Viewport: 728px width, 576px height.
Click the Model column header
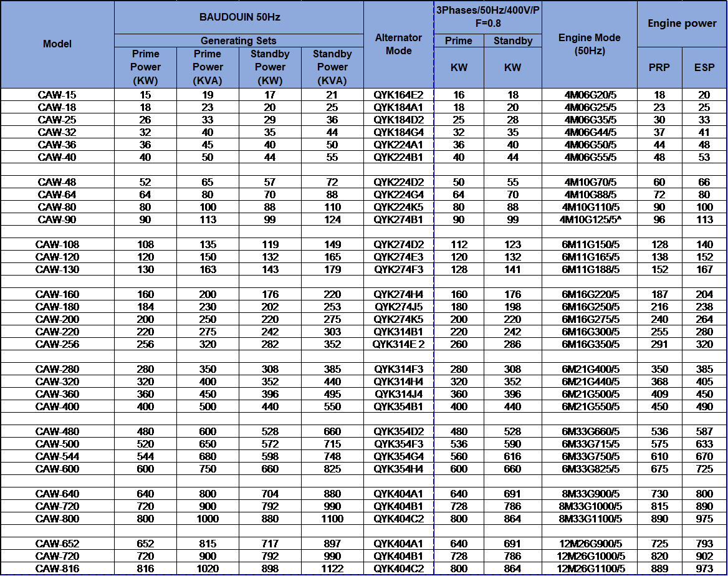pos(57,44)
